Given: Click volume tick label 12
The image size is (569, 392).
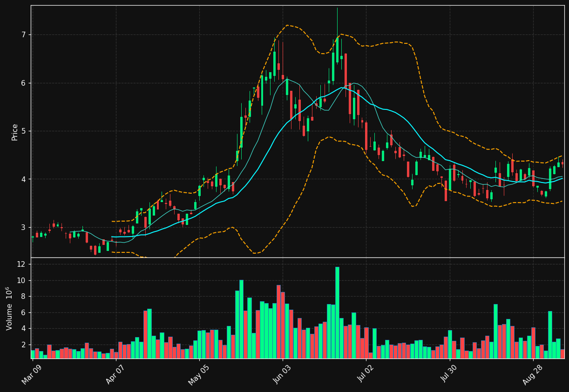Looking at the screenshot, I should pos(22,264).
